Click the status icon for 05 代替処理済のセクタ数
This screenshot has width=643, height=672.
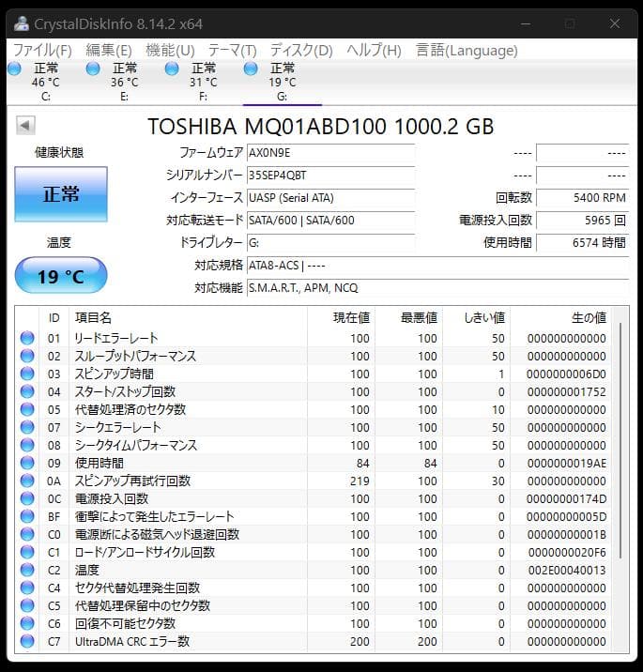pyautogui.click(x=27, y=409)
